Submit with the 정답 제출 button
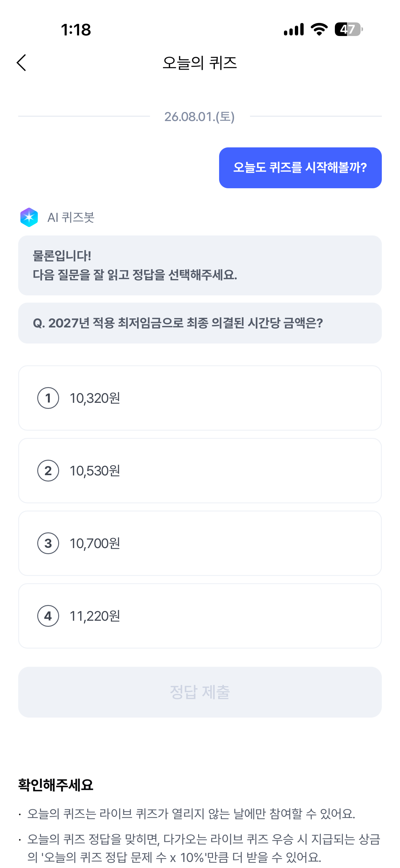This screenshot has height=868, width=400. tap(200, 692)
